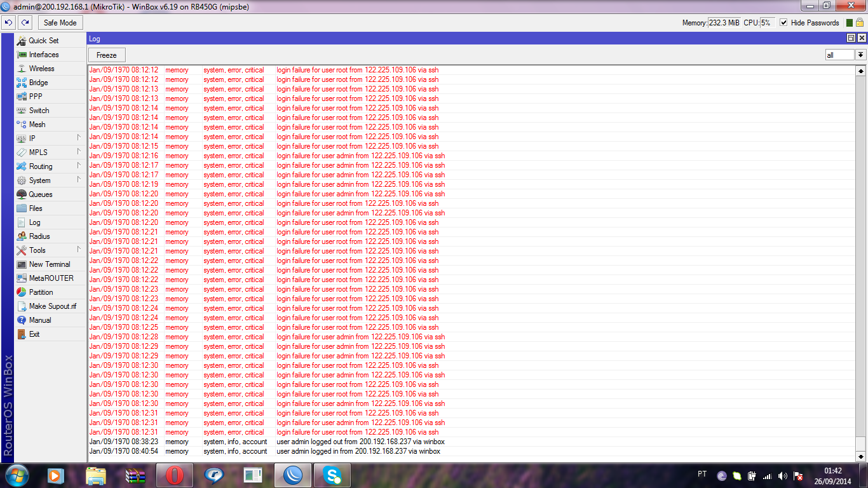Maximize the inner Log window

(851, 38)
